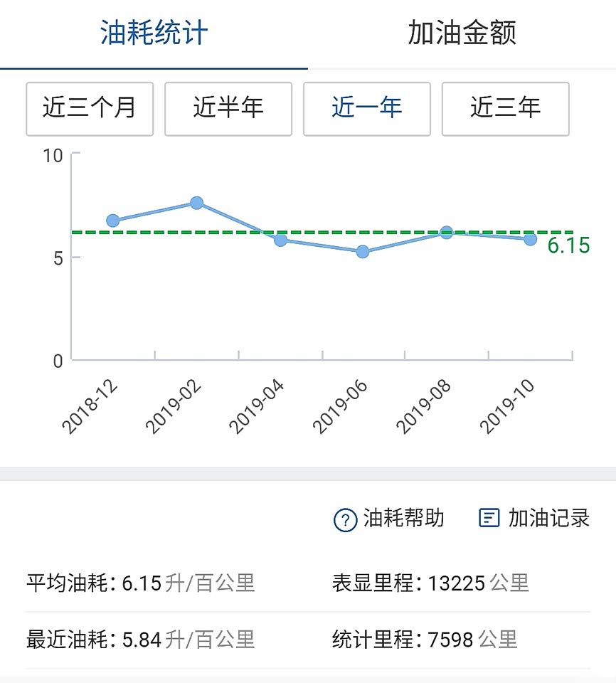Tap the 表显里程 13225 公里 value

point(456,584)
